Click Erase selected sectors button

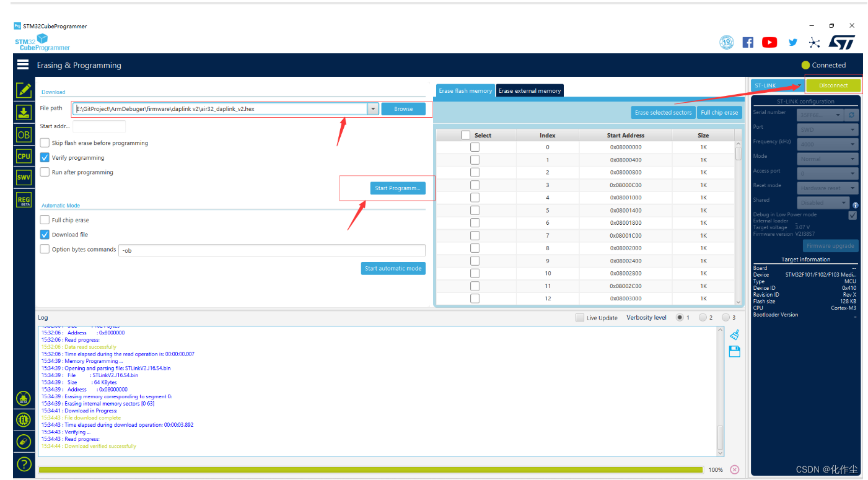[663, 113]
